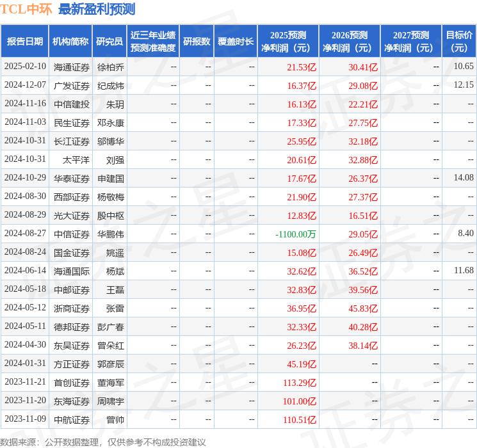The width and height of the screenshot is (477, 448).
Task: Click the 覆盖时长 column header
Action: [x=236, y=41]
